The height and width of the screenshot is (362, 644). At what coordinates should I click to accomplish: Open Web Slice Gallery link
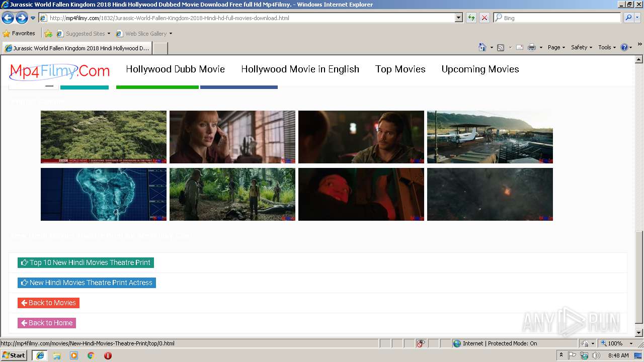pyautogui.click(x=144, y=34)
